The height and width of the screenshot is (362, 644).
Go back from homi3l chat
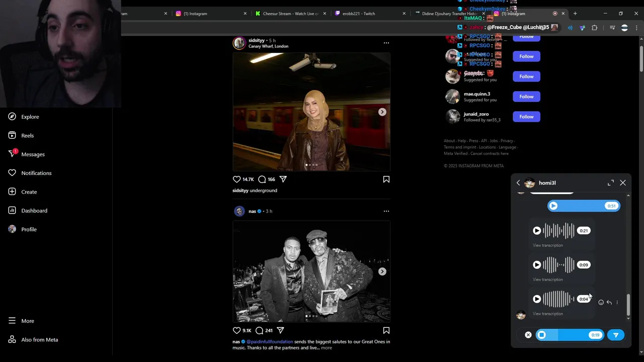point(518,183)
